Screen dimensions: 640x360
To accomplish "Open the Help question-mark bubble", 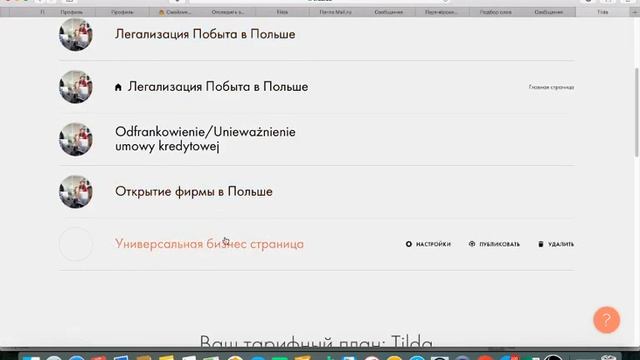I will 607,320.
